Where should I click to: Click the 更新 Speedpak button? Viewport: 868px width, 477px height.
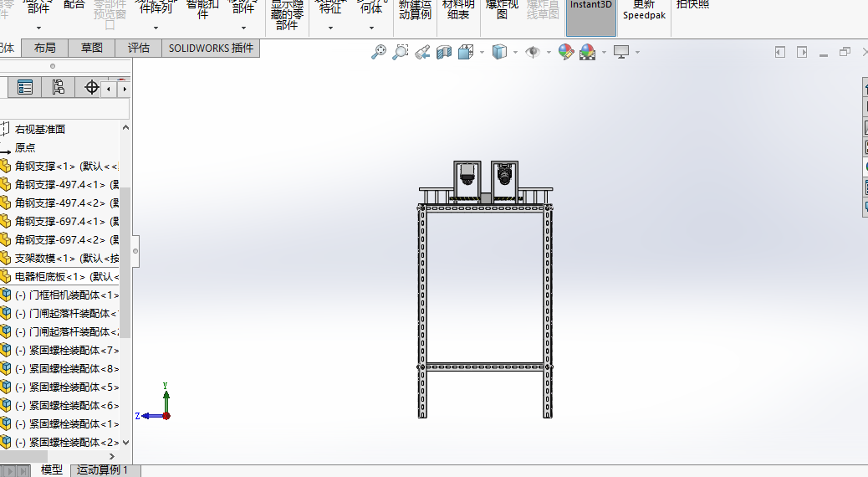644,10
